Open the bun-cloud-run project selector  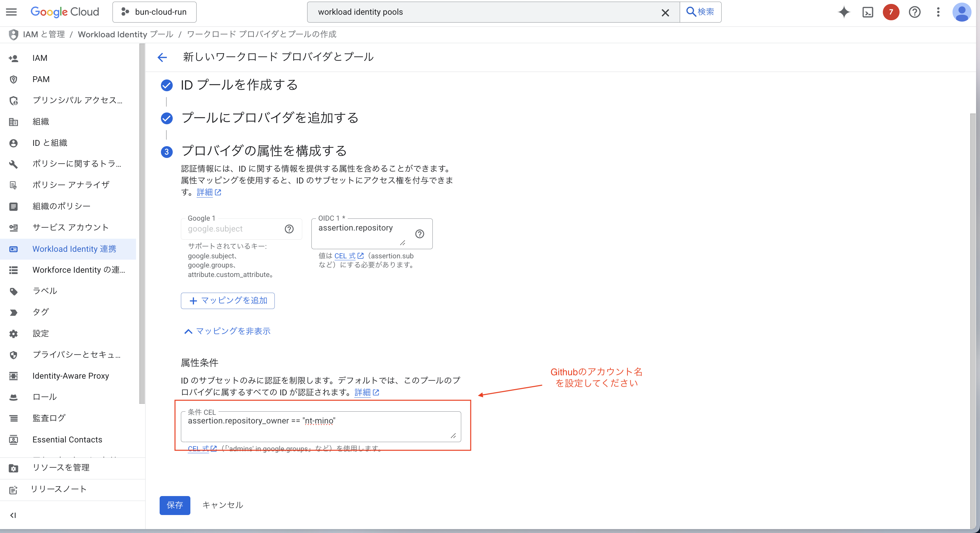click(x=154, y=12)
